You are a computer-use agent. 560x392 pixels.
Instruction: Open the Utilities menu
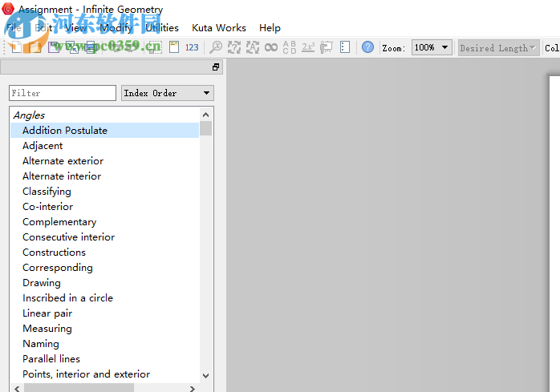[162, 28]
